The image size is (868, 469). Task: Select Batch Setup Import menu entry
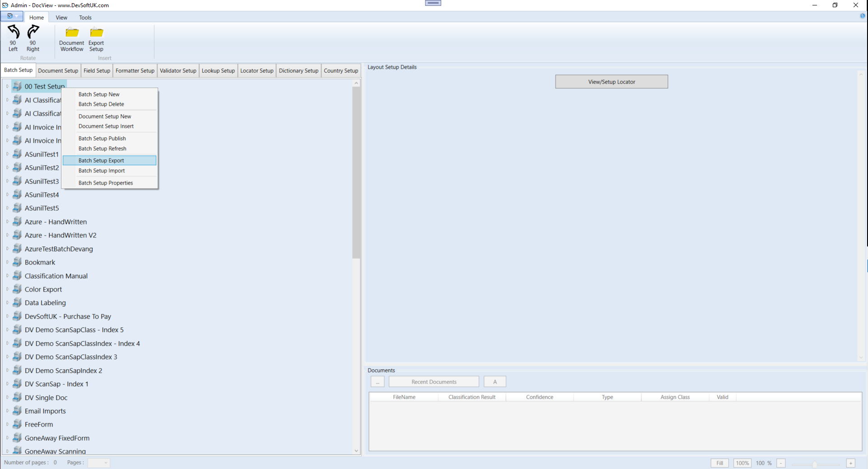[110, 171]
